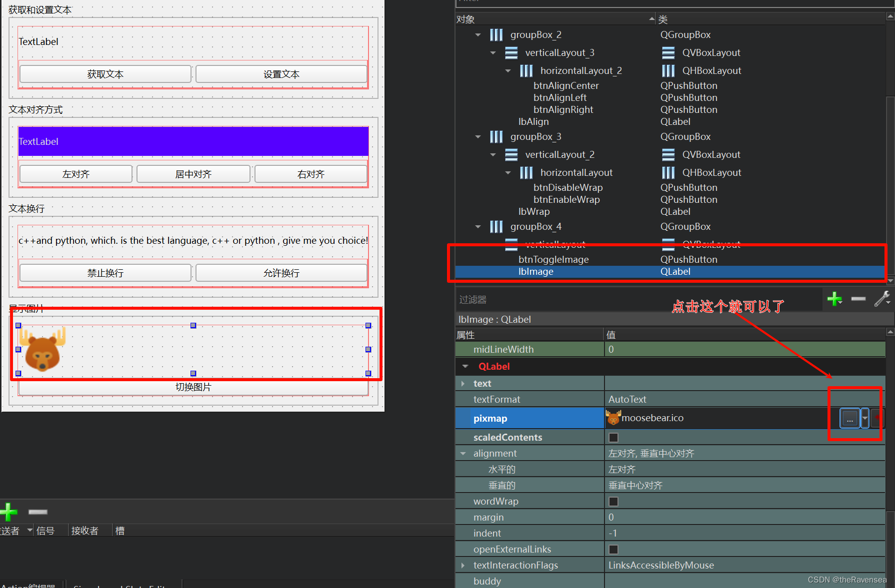Click groupBox_3 layout icon
The width and height of the screenshot is (895, 588).
coord(496,137)
